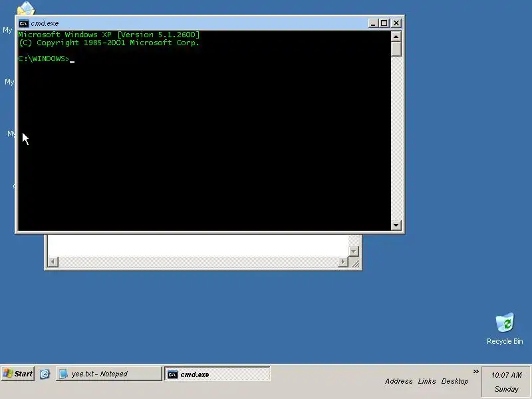Image resolution: width=532 pixels, height=399 pixels.
Task: Click the Notepad vertical scrollbar down arrow
Action: coord(354,251)
